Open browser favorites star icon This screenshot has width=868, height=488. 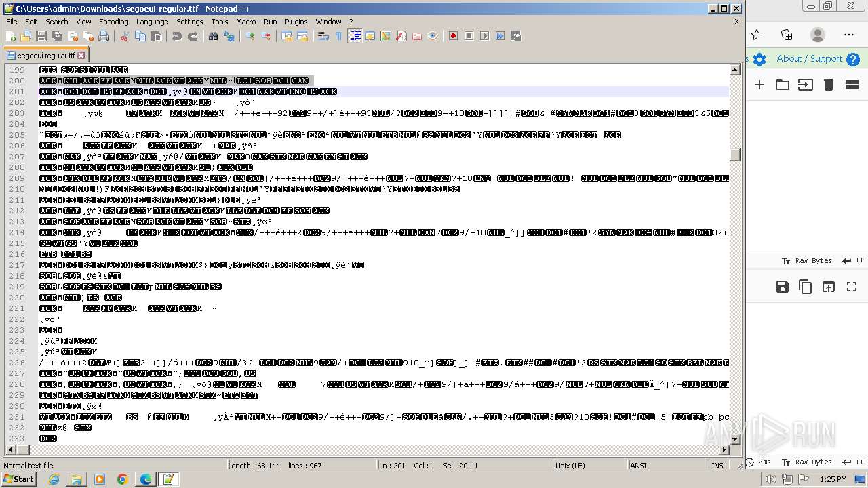pos(757,35)
